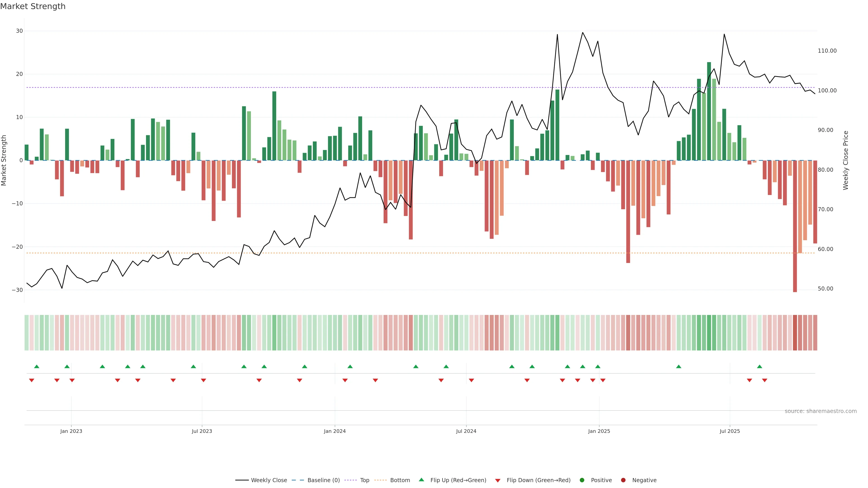
Task: Click the source: sharemaestro.com text
Action: tap(821, 411)
